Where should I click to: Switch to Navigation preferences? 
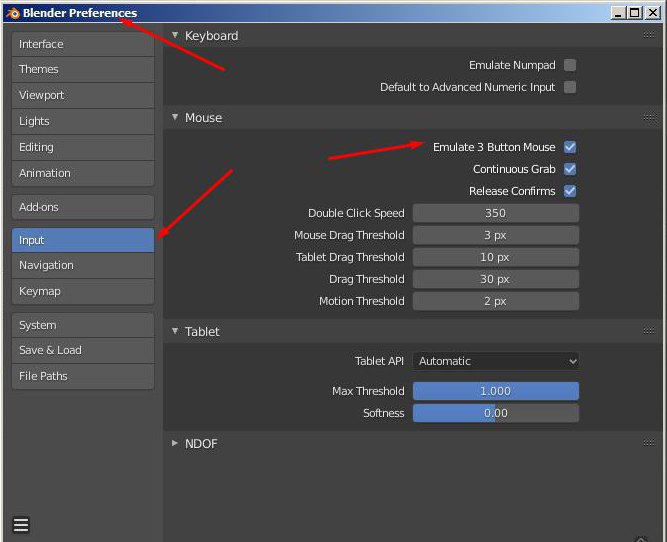[83, 265]
